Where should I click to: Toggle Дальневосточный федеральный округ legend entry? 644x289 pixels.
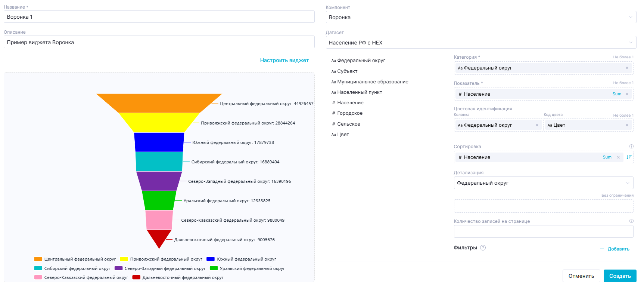click(x=178, y=277)
